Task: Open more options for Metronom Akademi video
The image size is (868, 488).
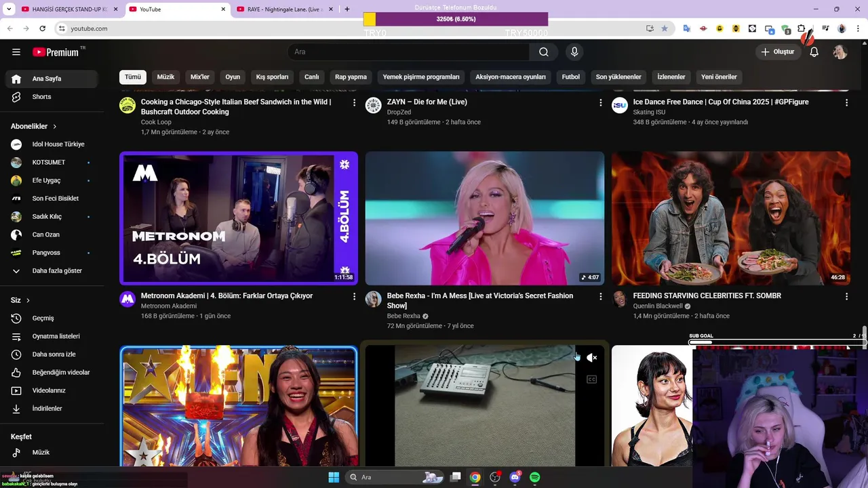Action: coord(354,296)
